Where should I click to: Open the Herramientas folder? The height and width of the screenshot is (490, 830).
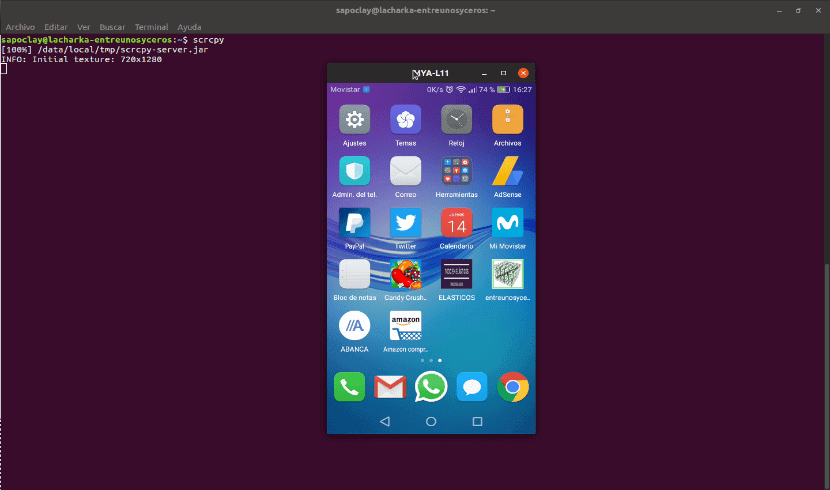point(456,171)
